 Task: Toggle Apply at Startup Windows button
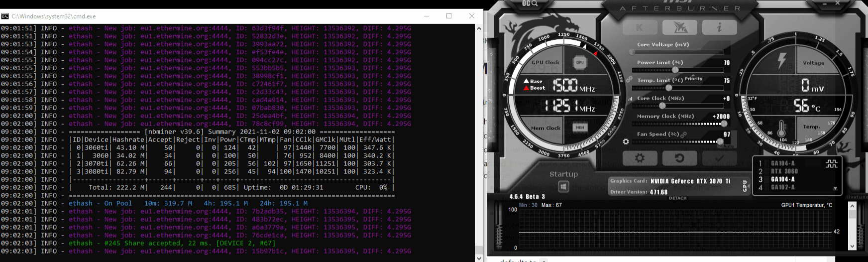tap(563, 187)
